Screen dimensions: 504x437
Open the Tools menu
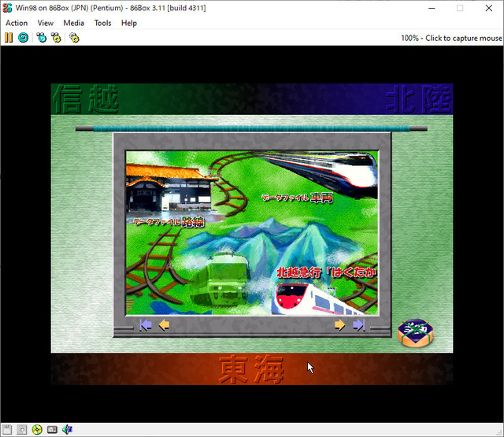point(102,23)
